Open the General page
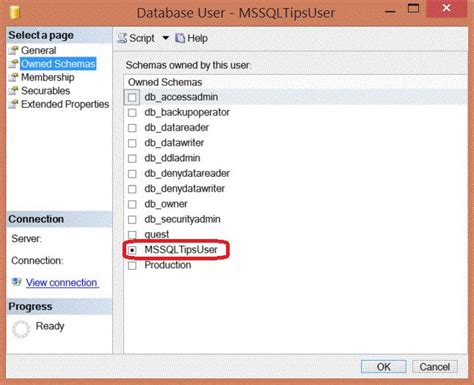The image size is (474, 385). pos(39,50)
